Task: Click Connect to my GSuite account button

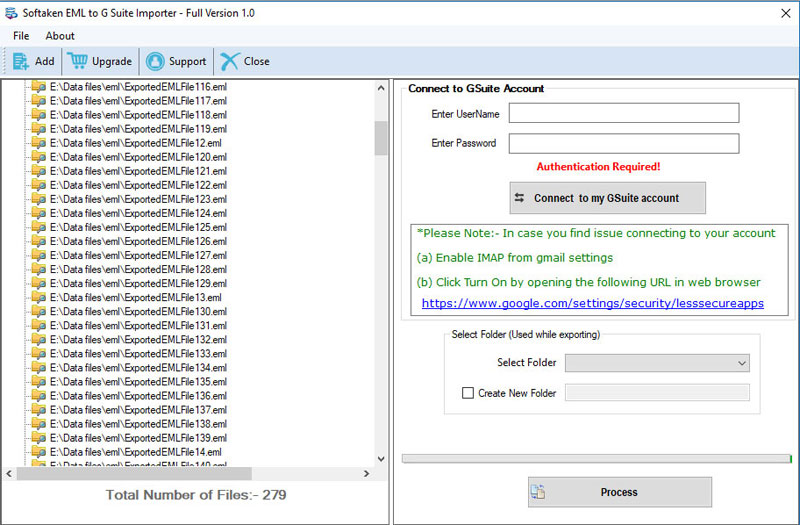Action: 607,198
